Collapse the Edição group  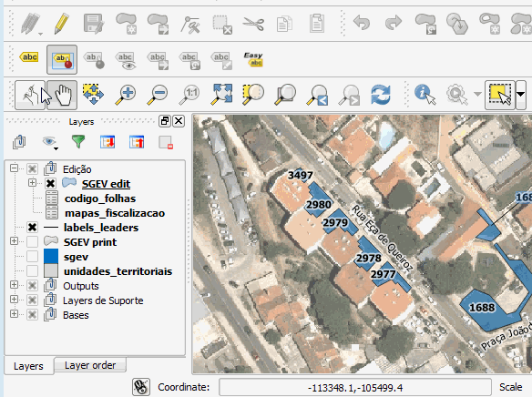14,168
